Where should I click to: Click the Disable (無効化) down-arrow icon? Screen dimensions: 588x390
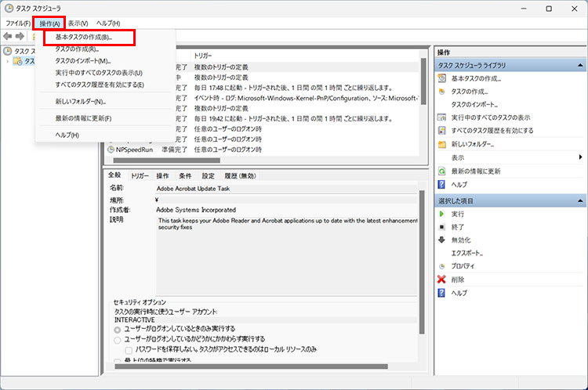point(442,240)
